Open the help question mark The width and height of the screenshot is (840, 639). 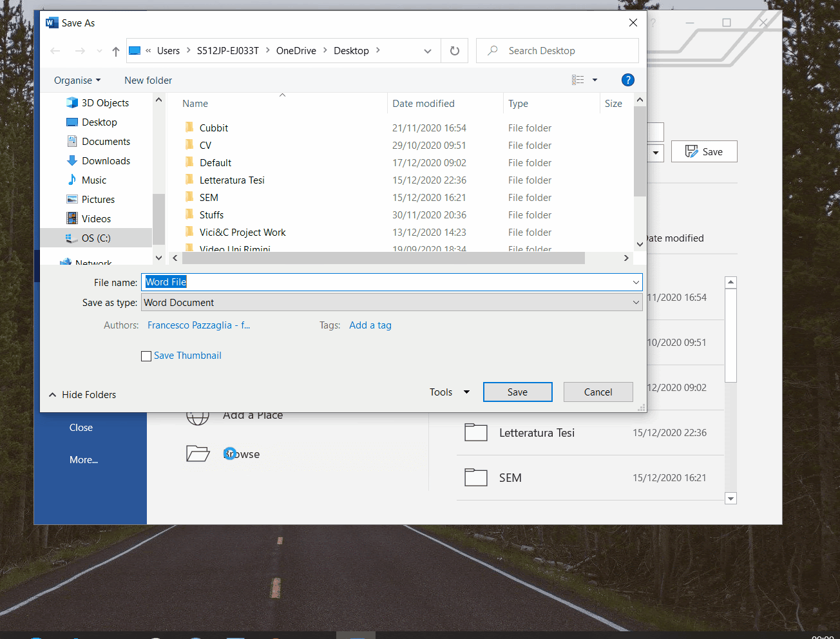(x=628, y=80)
